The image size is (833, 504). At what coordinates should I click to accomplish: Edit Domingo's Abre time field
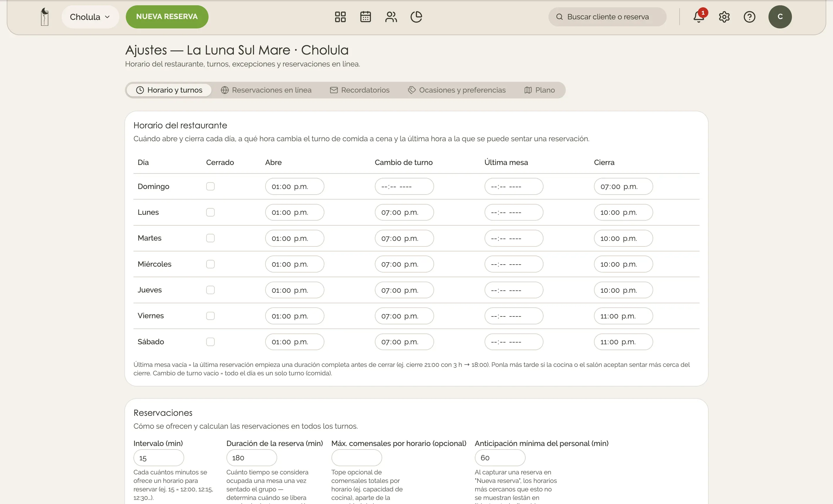294,186
